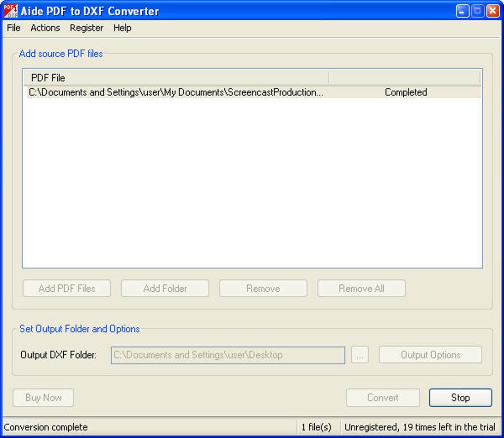The height and width of the screenshot is (438, 504).
Task: Click the Add PDF Files button
Action: coord(67,288)
